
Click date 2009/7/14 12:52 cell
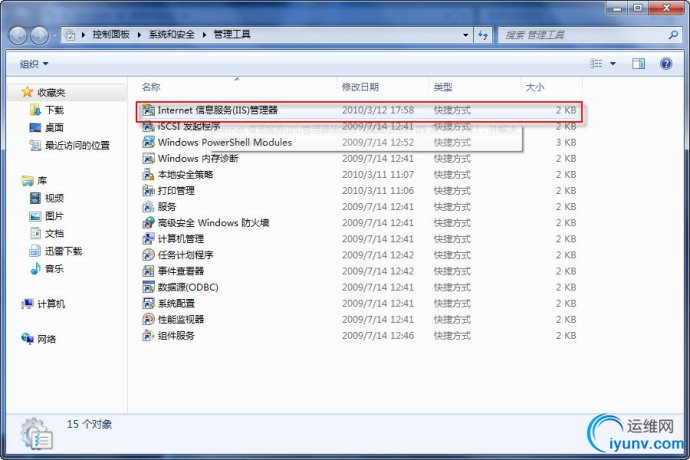pyautogui.click(x=378, y=142)
